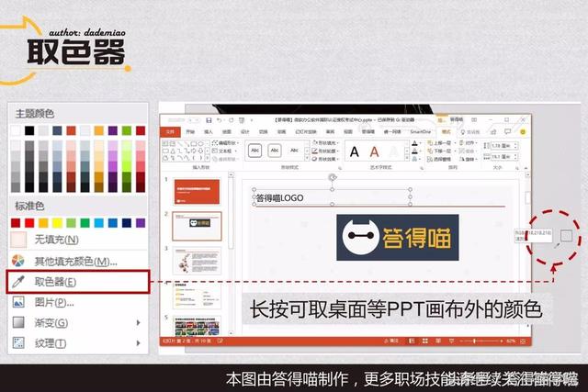Switch to the 插入 Insert ribbon tab
This screenshot has height=392, width=588.
pos(209,132)
